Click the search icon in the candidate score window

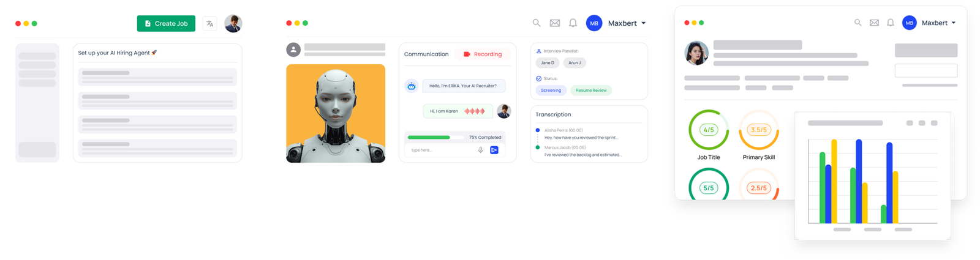(x=858, y=23)
